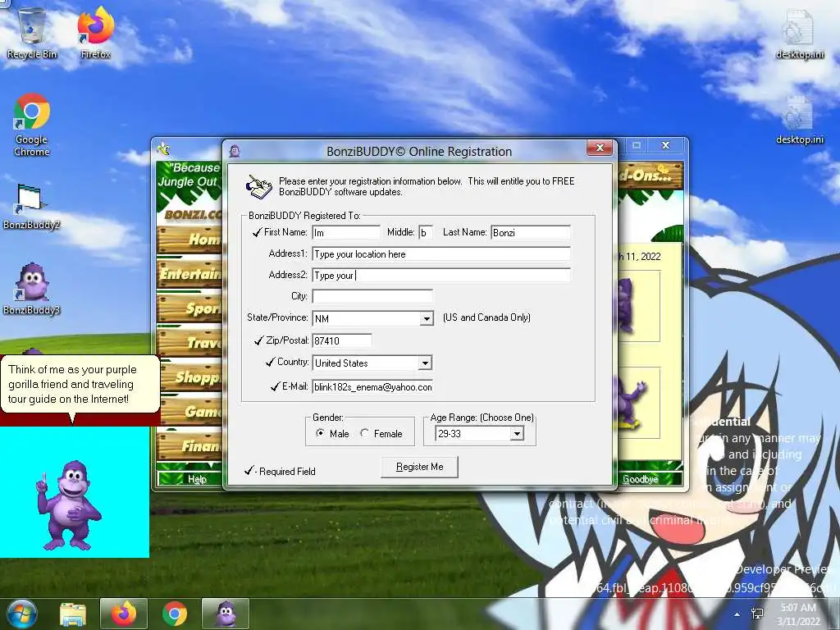Show hidden system tray icons arrow
Screen dimensions: 840x630
click(x=737, y=614)
